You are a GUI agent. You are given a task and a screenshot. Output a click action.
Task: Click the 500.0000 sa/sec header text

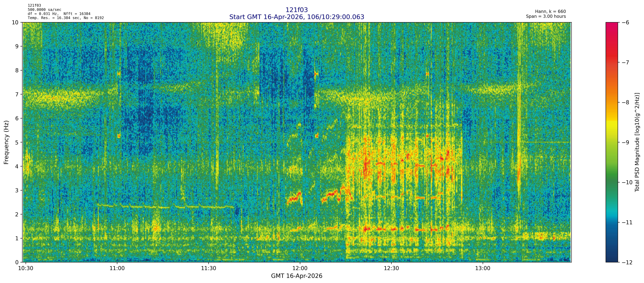pos(44,9)
